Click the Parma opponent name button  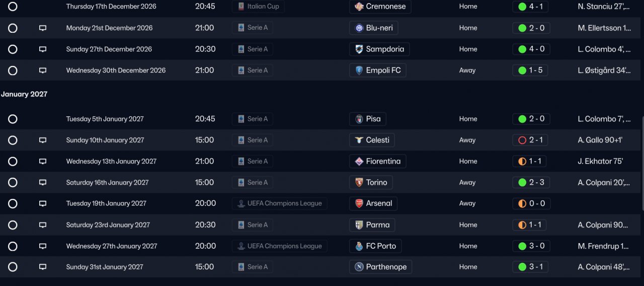pyautogui.click(x=377, y=225)
